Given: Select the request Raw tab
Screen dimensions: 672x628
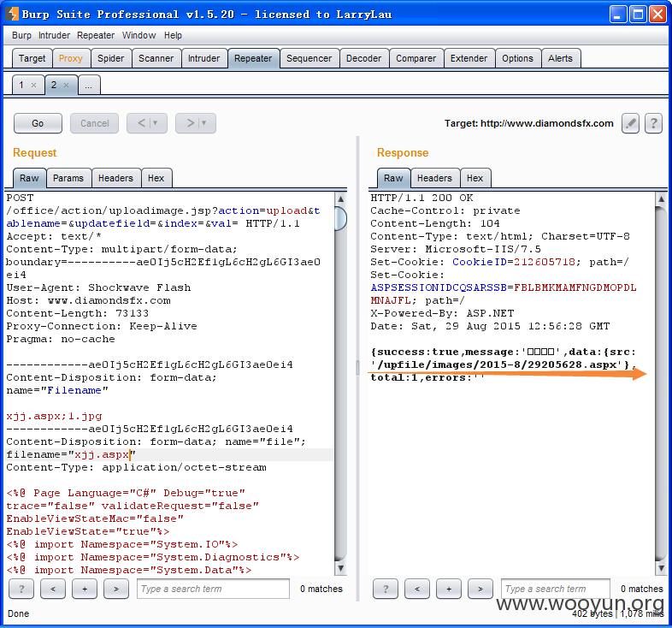Looking at the screenshot, I should tap(29, 178).
